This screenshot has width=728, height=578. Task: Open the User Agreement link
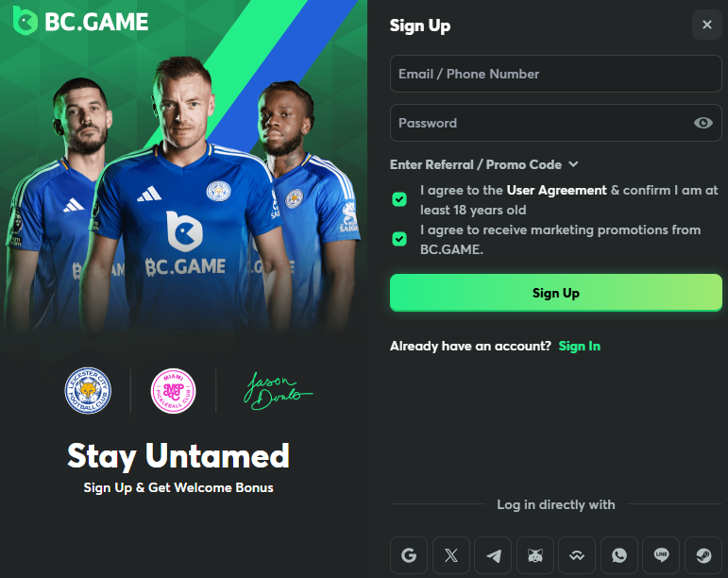tap(556, 191)
